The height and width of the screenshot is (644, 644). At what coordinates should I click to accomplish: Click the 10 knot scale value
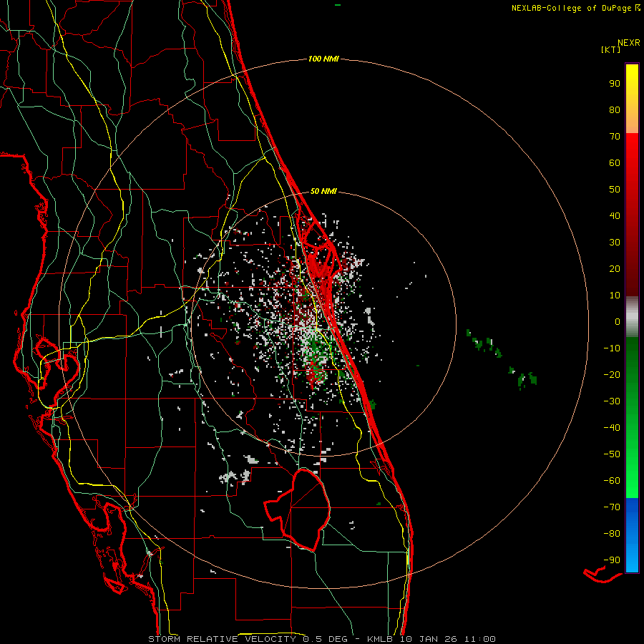click(615, 296)
